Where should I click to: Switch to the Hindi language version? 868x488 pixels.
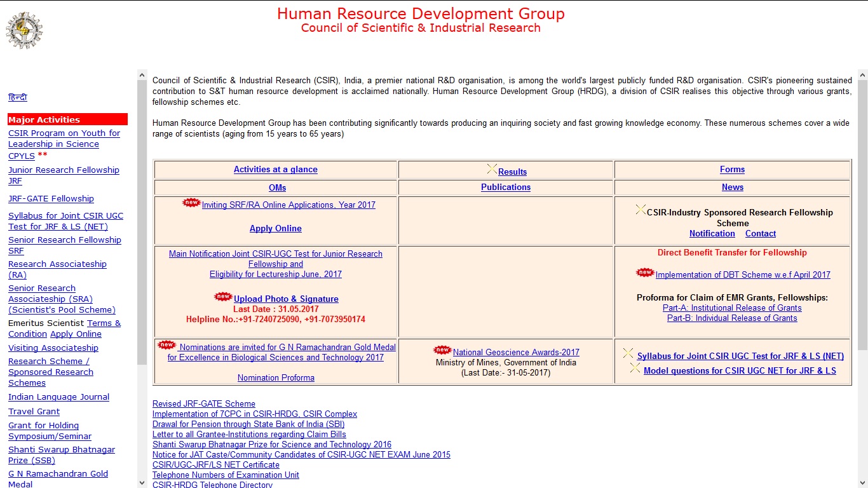[x=18, y=97]
